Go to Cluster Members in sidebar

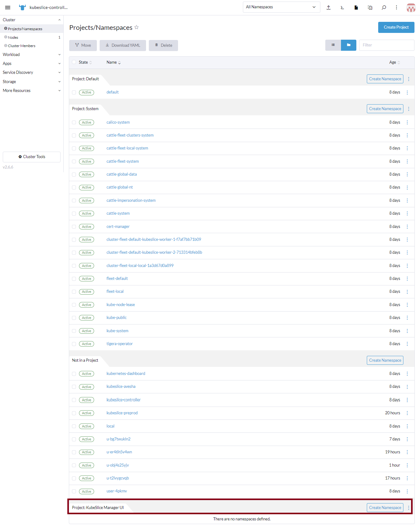[x=32, y=46]
